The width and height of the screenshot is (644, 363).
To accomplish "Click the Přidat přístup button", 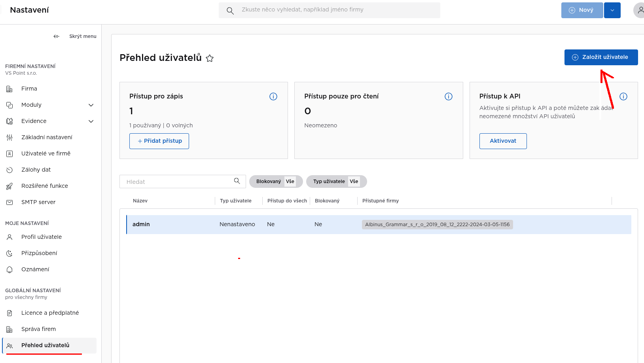I will click(159, 141).
